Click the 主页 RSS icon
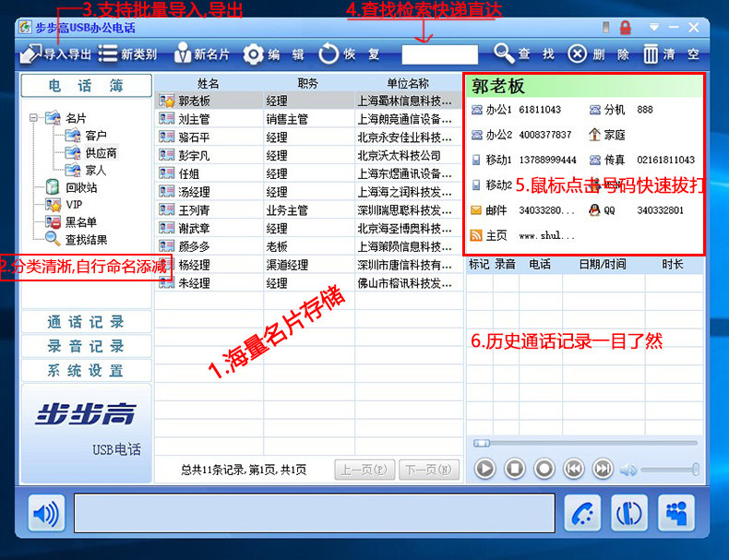The width and height of the screenshot is (729, 560). click(476, 235)
